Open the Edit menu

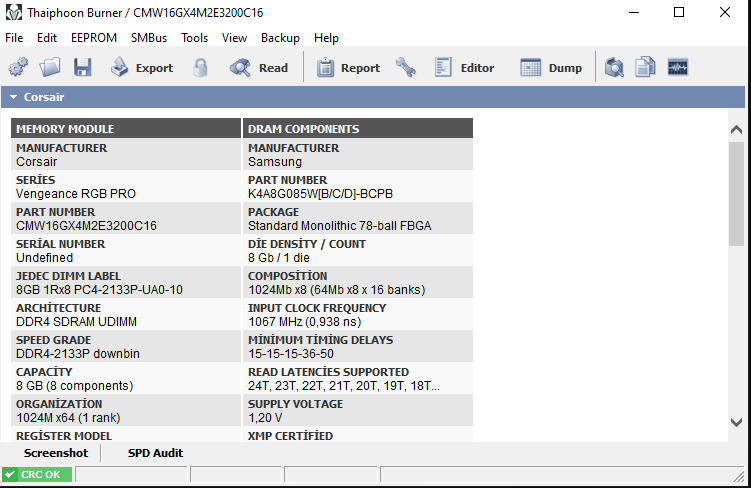[x=47, y=38]
